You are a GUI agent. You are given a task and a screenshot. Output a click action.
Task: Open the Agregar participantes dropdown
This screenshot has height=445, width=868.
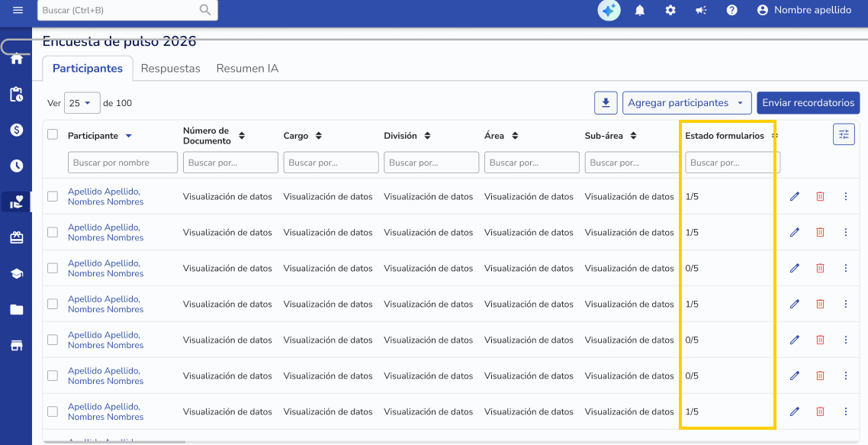click(x=686, y=103)
